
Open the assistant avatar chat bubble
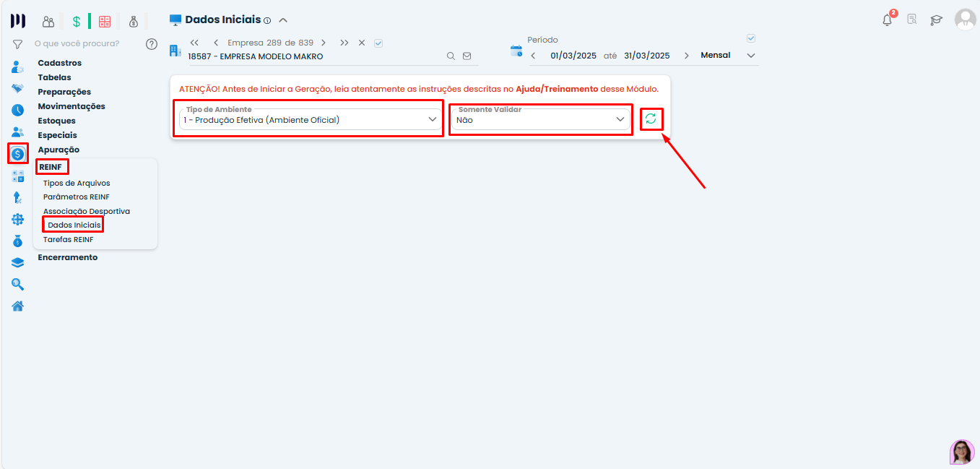coord(962,452)
